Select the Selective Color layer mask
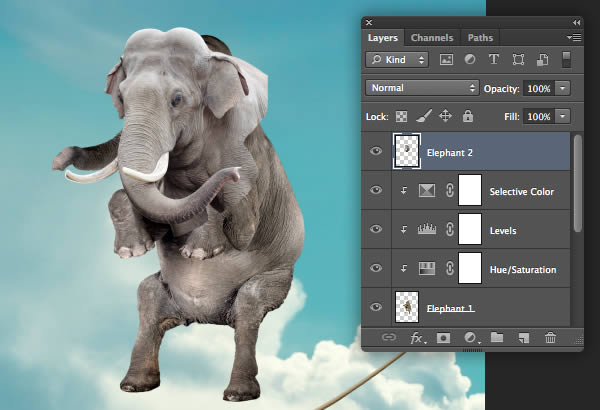 pos(470,190)
